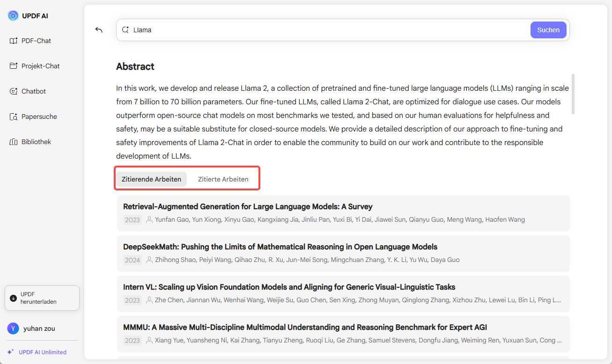
Task: Click author icon in Retrieval-Augmented Generation row
Action: click(149, 219)
